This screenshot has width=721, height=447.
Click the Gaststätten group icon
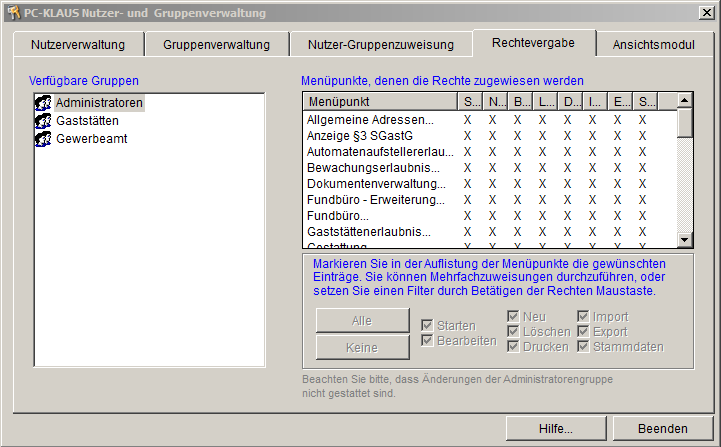point(43,121)
